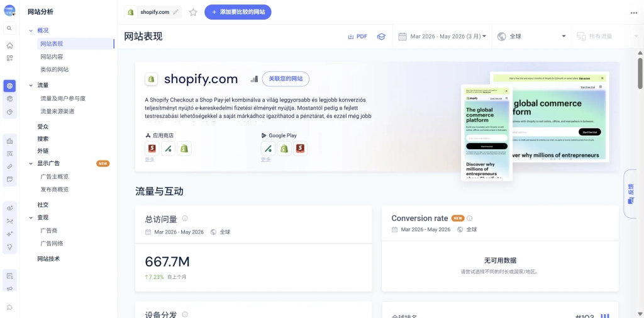The height and width of the screenshot is (318, 644).
Task: Click the 关联您的网站 button
Action: [286, 79]
